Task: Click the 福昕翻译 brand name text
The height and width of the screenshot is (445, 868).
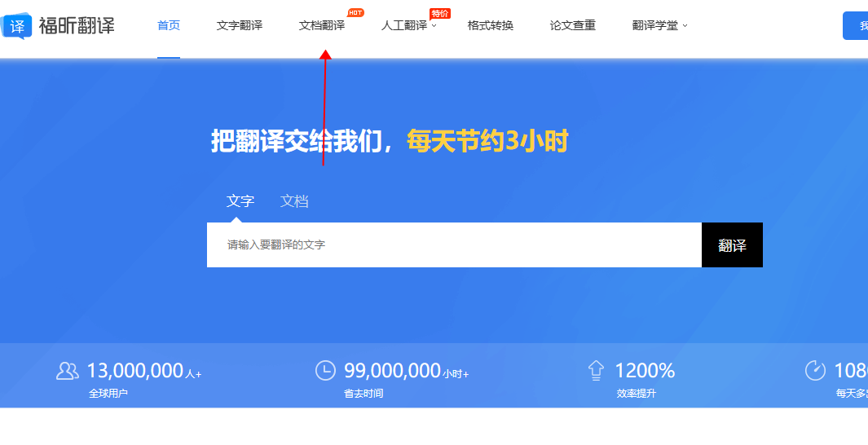Action: pos(77,25)
